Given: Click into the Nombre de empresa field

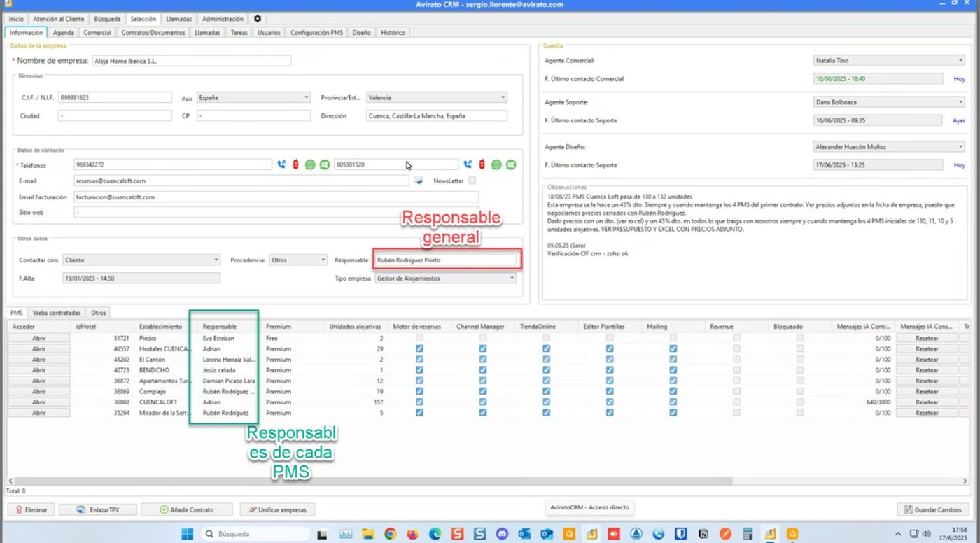Looking at the screenshot, I should pyautogui.click(x=191, y=61).
